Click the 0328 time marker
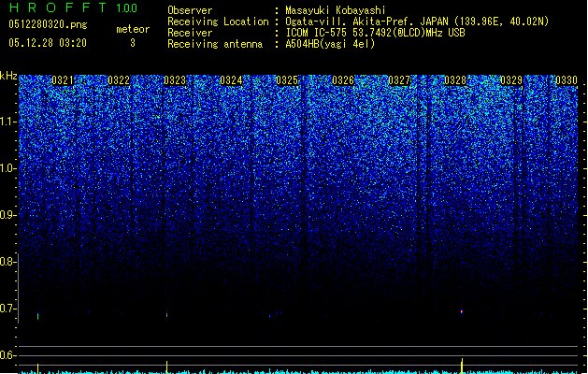588x374 pixels. (455, 80)
